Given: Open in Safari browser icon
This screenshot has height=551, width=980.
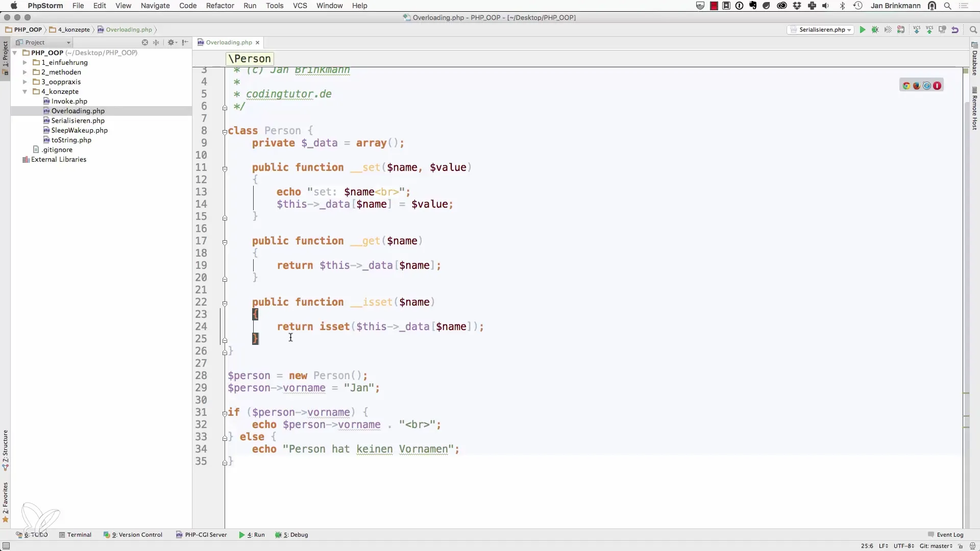Looking at the screenshot, I should coord(927,86).
